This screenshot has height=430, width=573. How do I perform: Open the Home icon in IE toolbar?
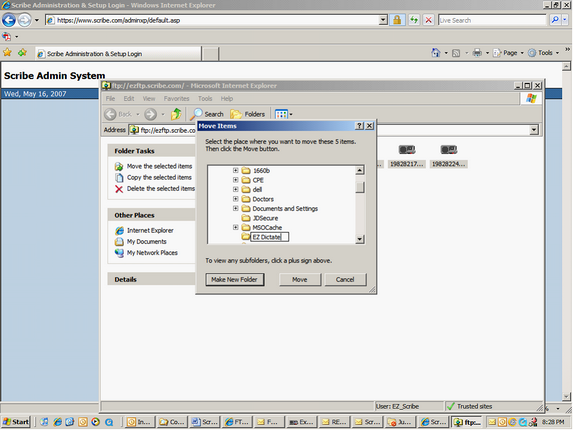pyautogui.click(x=436, y=53)
